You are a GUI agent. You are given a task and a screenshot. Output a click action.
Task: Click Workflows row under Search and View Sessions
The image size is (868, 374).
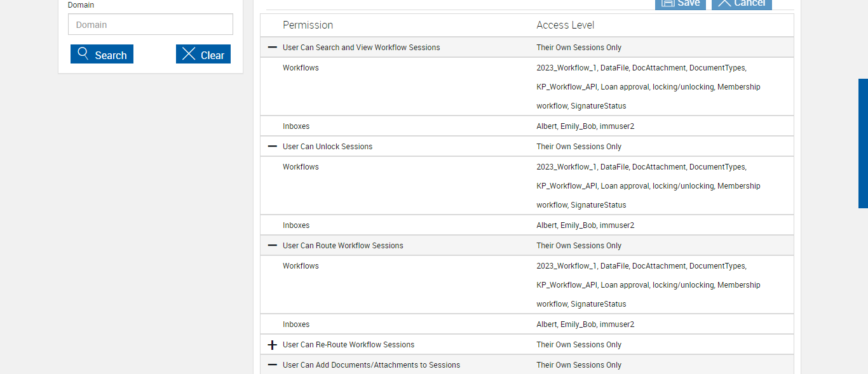tap(301, 68)
